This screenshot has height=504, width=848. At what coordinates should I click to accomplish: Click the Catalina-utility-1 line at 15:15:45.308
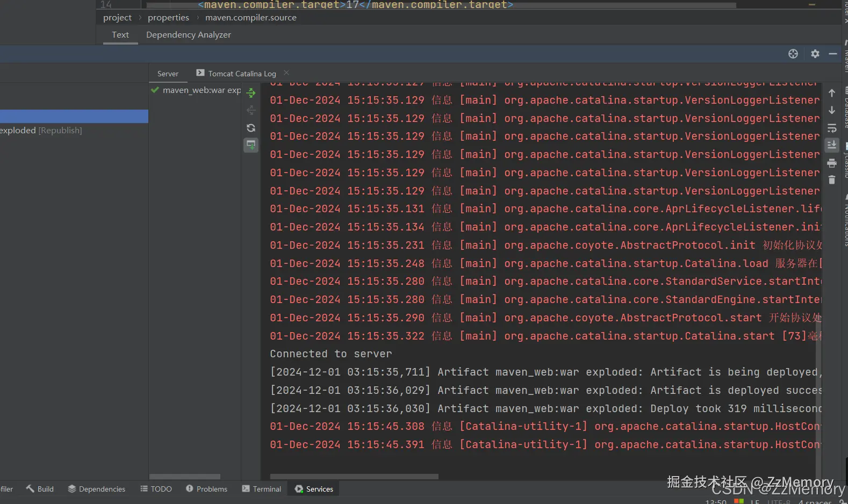(545, 427)
